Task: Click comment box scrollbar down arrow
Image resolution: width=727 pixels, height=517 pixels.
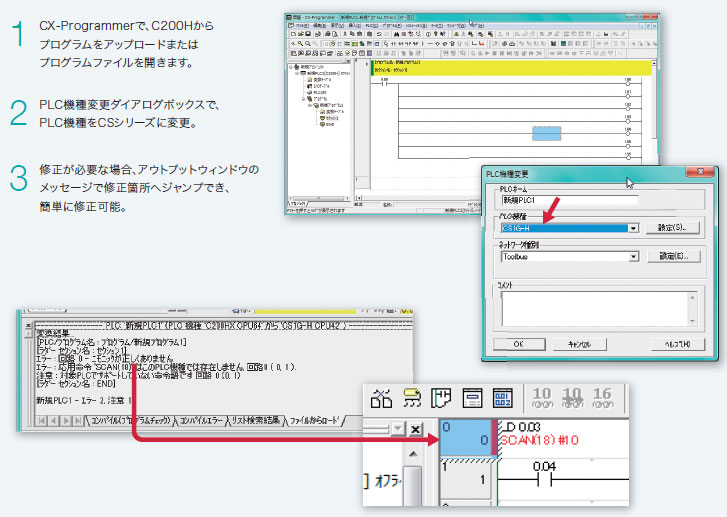Action: click(692, 321)
